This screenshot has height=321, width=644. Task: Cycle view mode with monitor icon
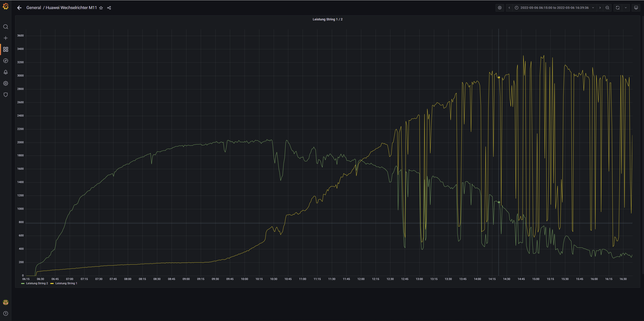tap(636, 8)
